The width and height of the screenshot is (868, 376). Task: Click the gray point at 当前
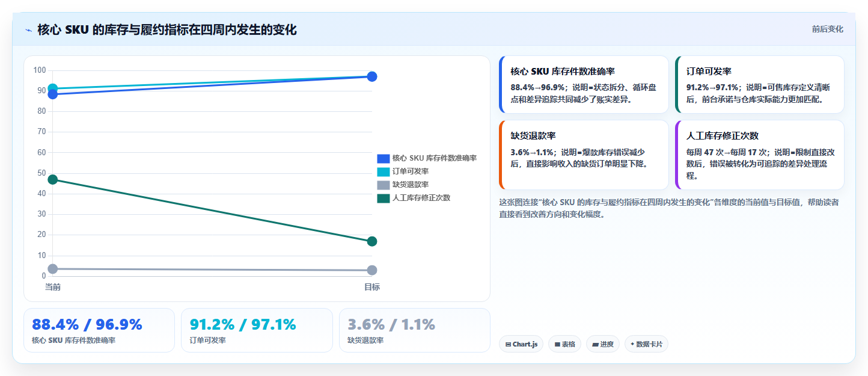[x=53, y=269]
